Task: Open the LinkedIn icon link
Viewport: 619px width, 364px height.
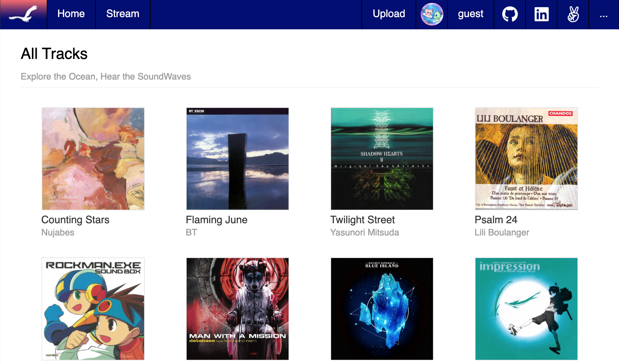Action: point(541,14)
